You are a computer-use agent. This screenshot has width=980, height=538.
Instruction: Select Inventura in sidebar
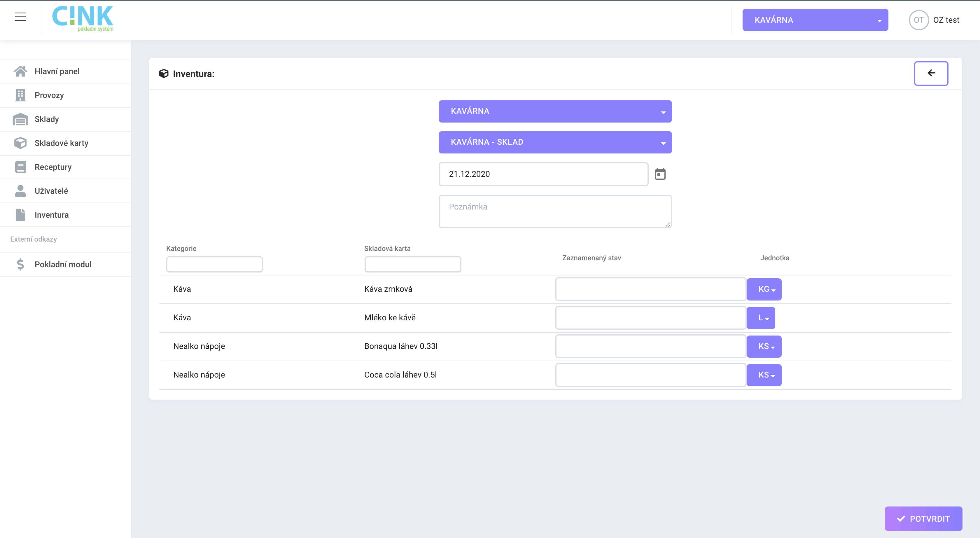tap(65, 215)
